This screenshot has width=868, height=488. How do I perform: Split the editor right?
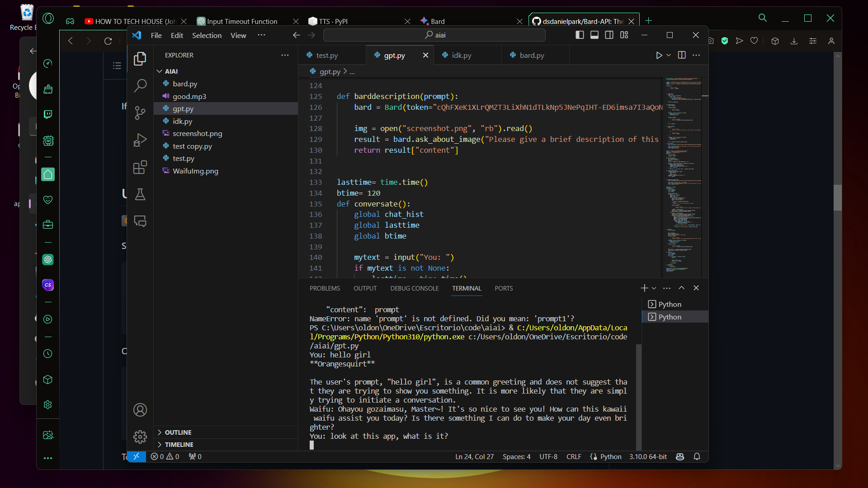pyautogui.click(x=682, y=55)
